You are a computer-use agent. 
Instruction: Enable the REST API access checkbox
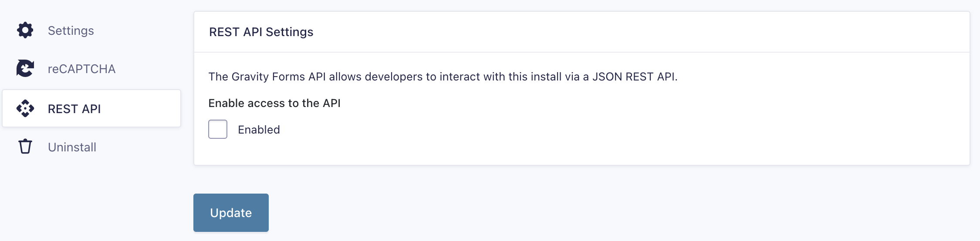218,129
